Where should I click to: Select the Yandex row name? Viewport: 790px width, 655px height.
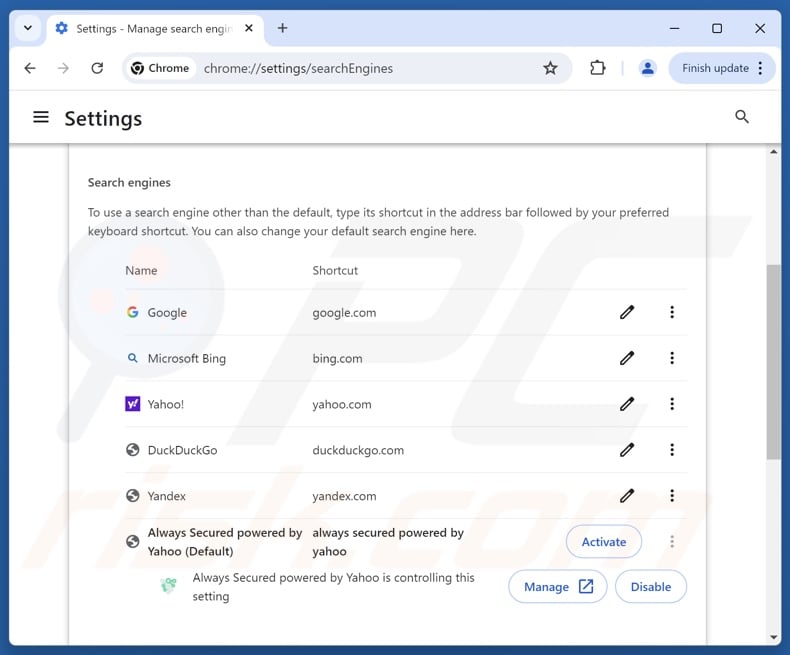166,496
